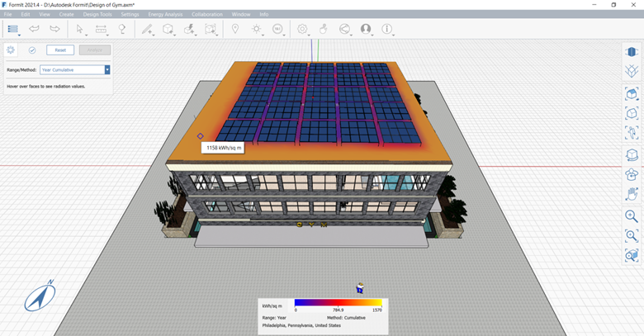Viewport: 644px width, 336px height.
Task: Open the Energy Analysis menu
Action: tap(165, 14)
